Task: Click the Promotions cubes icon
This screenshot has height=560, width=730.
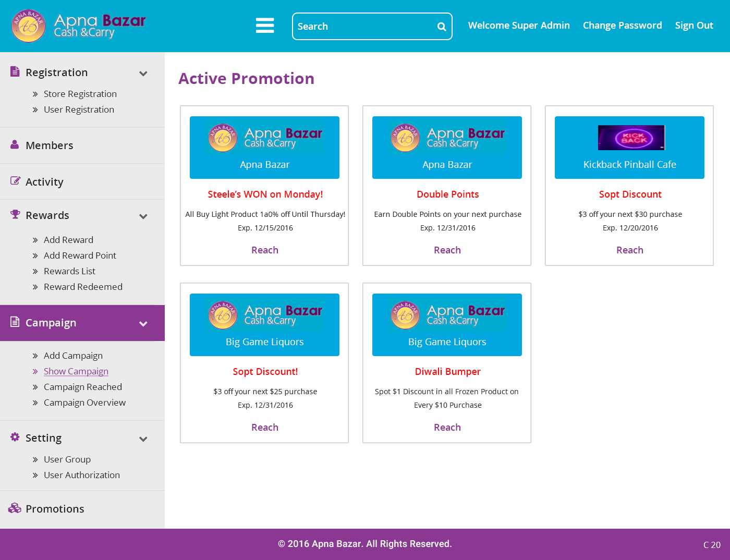Action: pos(15,508)
